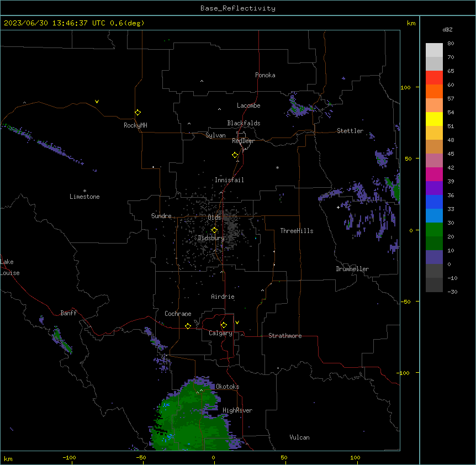The width and height of the screenshot is (476, 465).
Task: Click the Didsbury town label
Action: [x=211, y=238]
